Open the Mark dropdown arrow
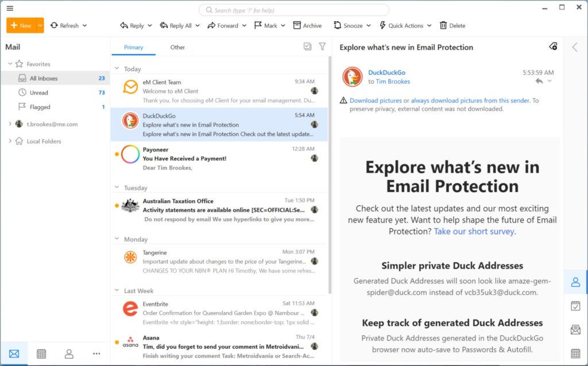The width and height of the screenshot is (588, 366). pos(283,25)
